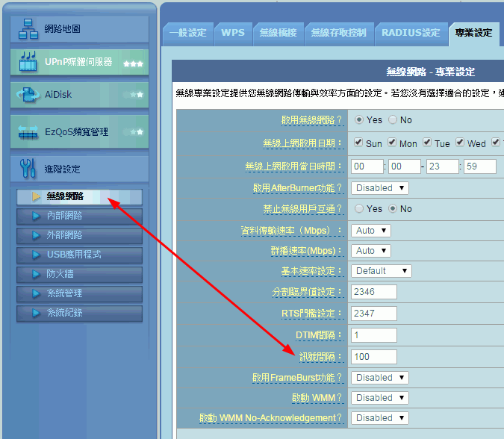Open 防火牆 in the sidebar

(79, 274)
